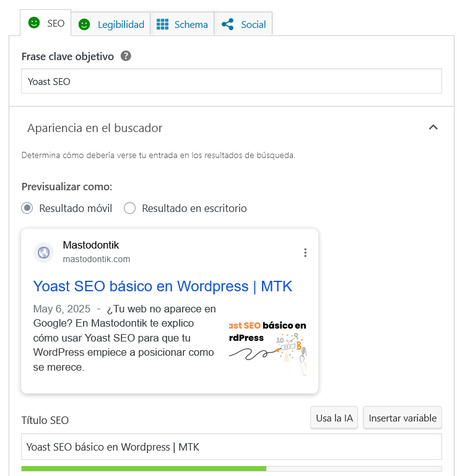This screenshot has height=476, width=457.
Task: Focus the Frase clave objetivo input field
Action: tap(232, 81)
